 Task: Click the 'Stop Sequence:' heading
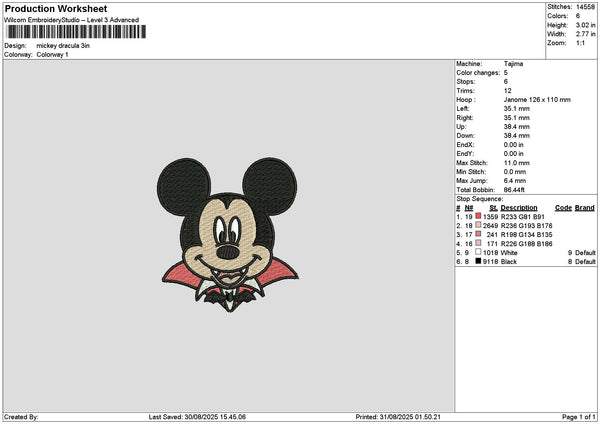click(x=479, y=199)
